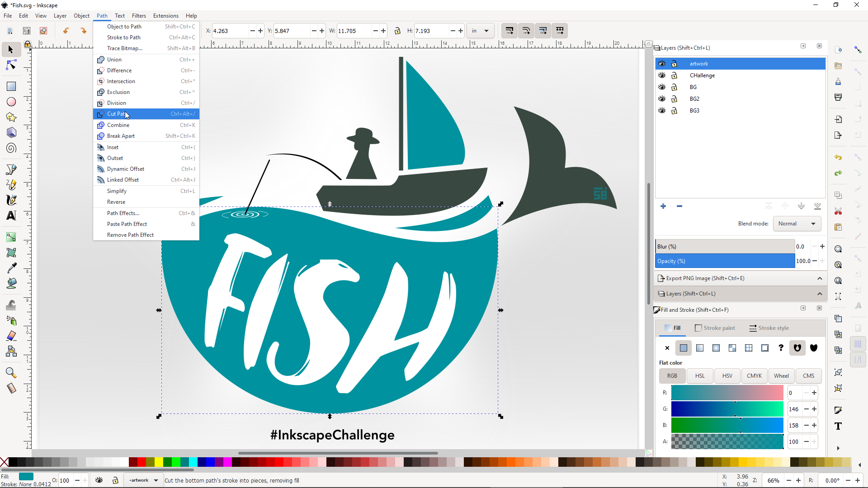This screenshot has width=868, height=488.
Task: Expand Fill and Stroke panel
Action: 803,309
